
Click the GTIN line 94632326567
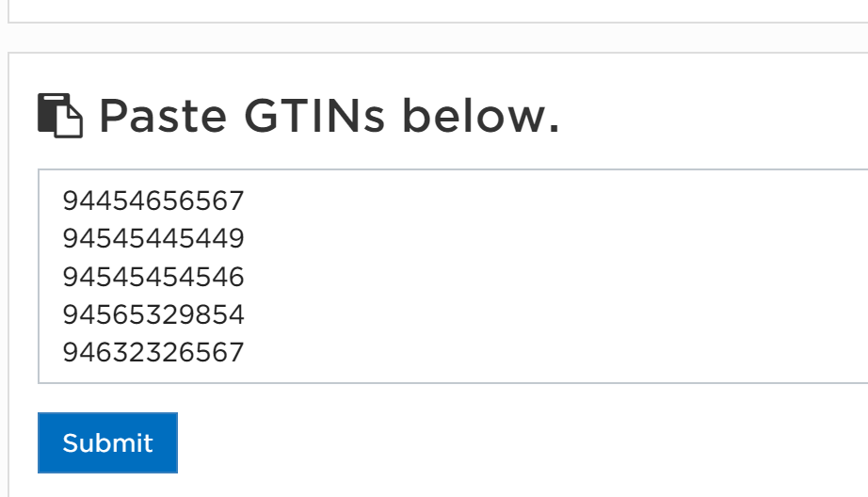(153, 353)
